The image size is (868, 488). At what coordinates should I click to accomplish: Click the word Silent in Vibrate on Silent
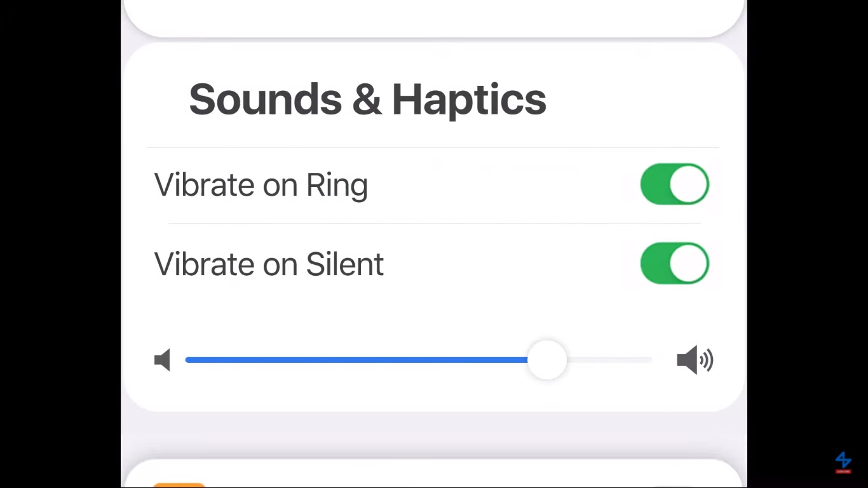[x=344, y=264]
